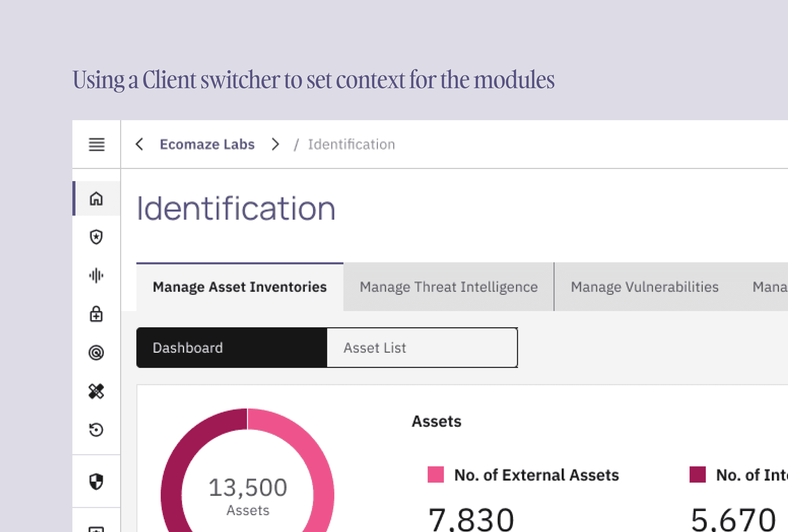
Task: Open the Manage Vulnerabilities tab
Action: click(645, 287)
